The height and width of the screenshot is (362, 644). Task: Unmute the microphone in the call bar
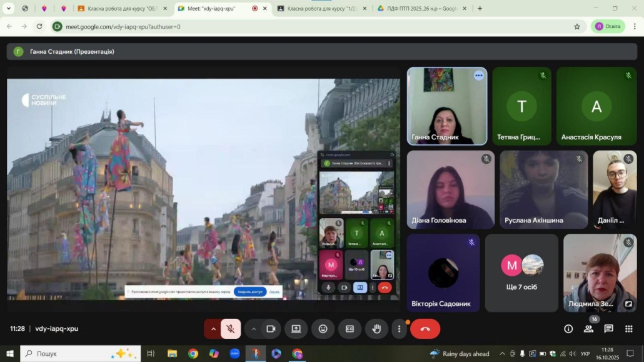coord(231,329)
